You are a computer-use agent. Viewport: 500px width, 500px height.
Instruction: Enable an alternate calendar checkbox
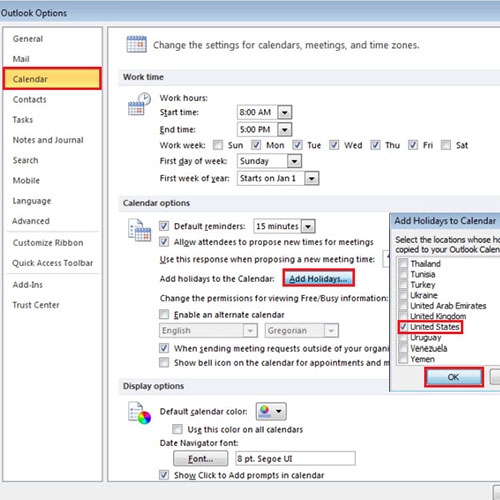point(164,314)
